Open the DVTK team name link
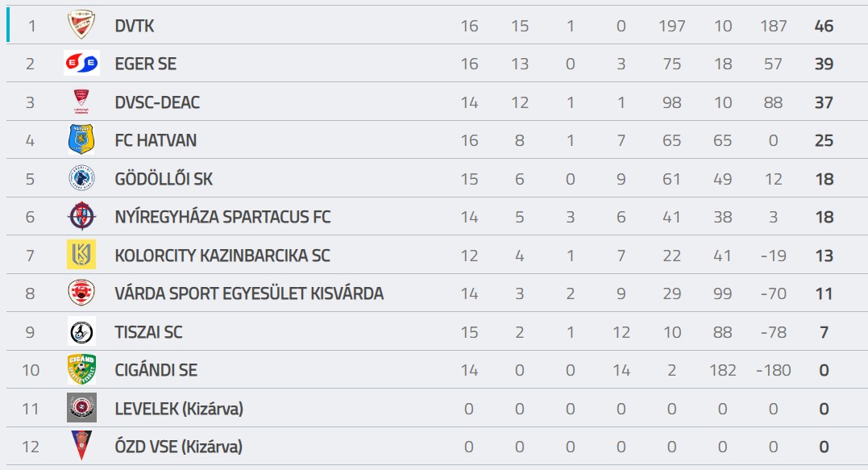 (135, 26)
